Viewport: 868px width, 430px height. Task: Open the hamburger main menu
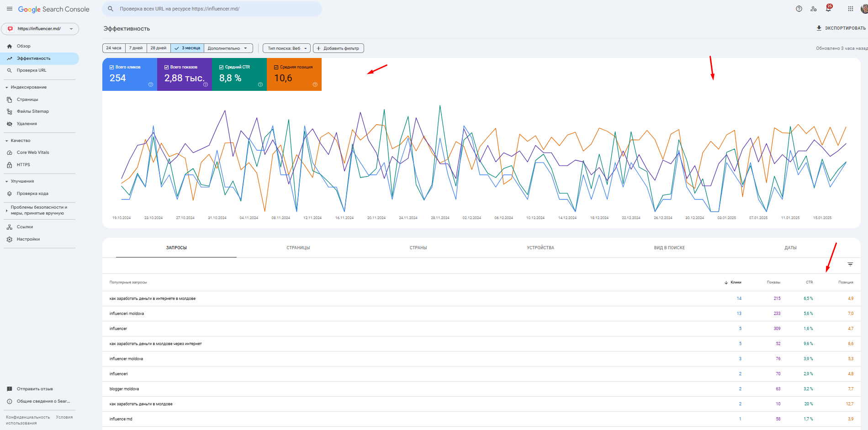9,9
